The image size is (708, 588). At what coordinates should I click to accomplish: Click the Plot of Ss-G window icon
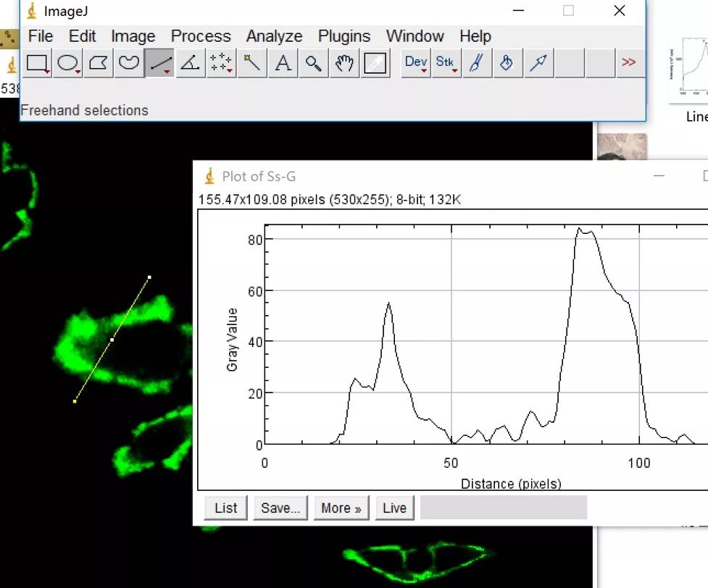click(x=209, y=176)
